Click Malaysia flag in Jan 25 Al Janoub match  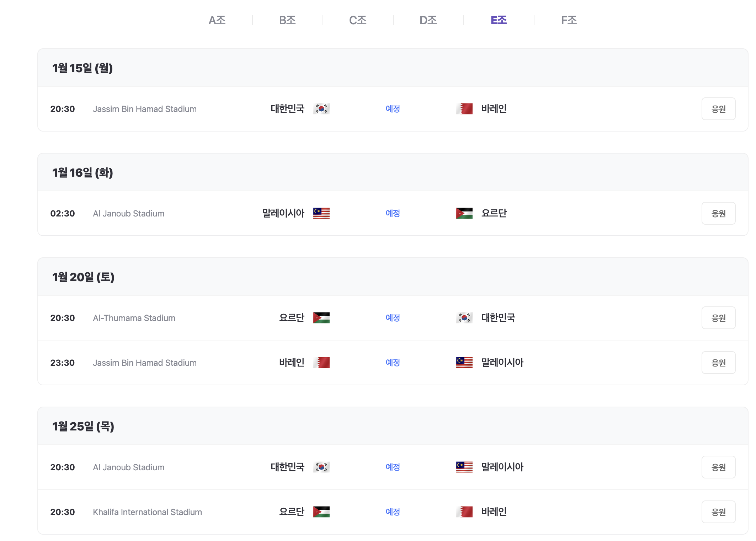[464, 467]
